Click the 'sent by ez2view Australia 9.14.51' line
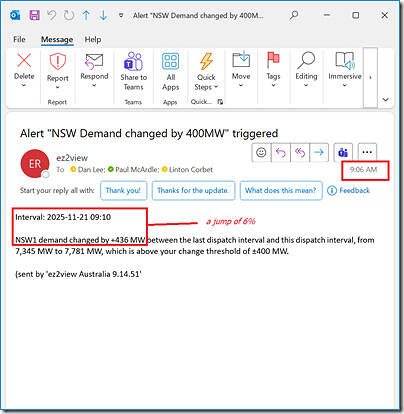The image size is (404, 414). [x=79, y=274]
